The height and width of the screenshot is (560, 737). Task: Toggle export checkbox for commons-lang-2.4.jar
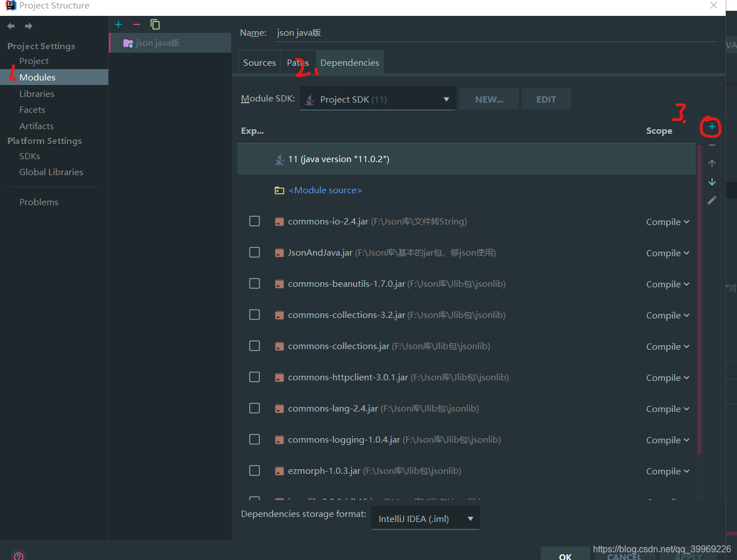point(255,408)
